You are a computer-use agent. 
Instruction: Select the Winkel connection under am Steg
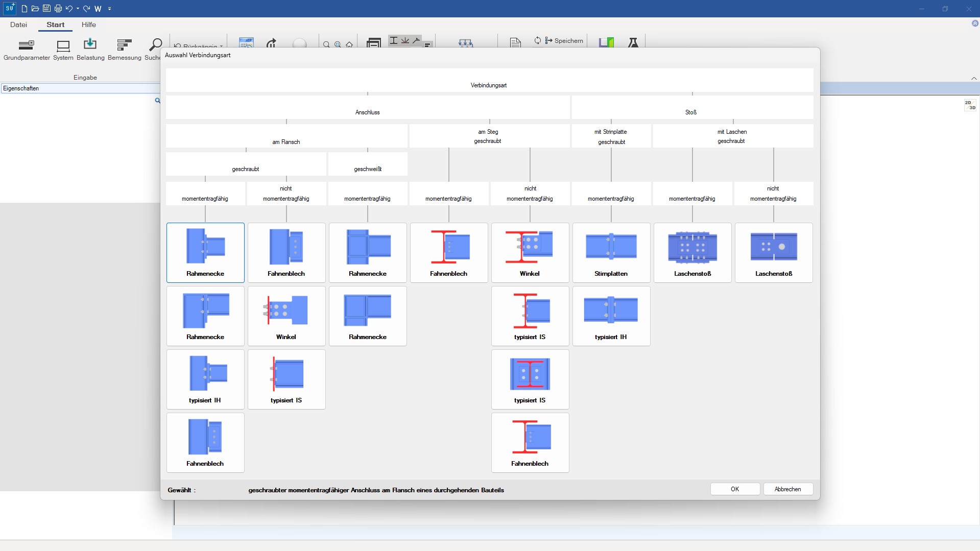point(530,252)
